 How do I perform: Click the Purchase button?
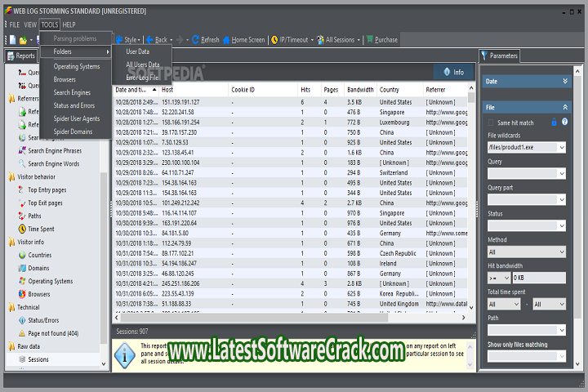pyautogui.click(x=381, y=40)
